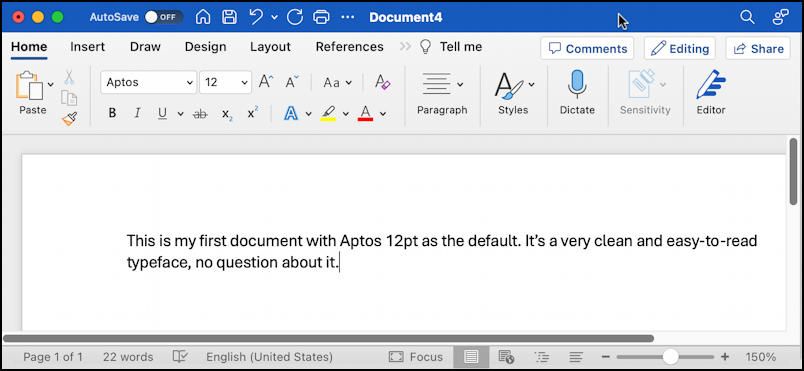Toggle AutoSave switch on
The height and width of the screenshot is (371, 804).
164,17
